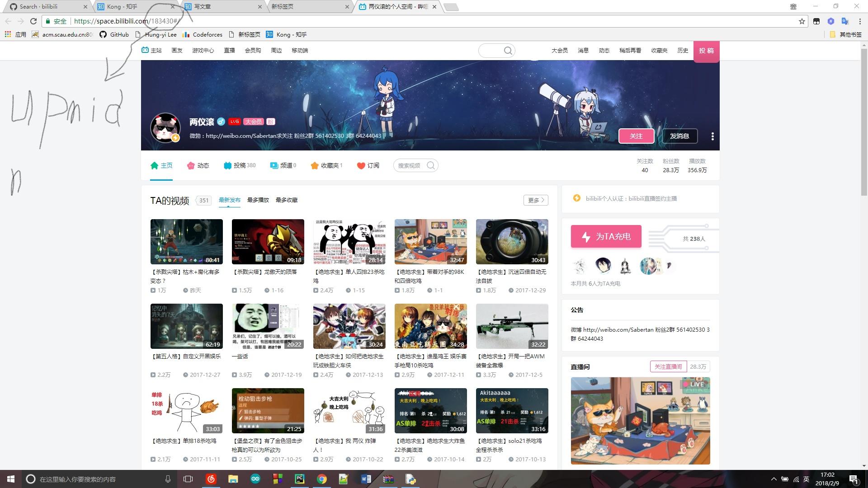Open 会员购 in top navigation
This screenshot has height=488, width=868.
[x=253, y=51]
